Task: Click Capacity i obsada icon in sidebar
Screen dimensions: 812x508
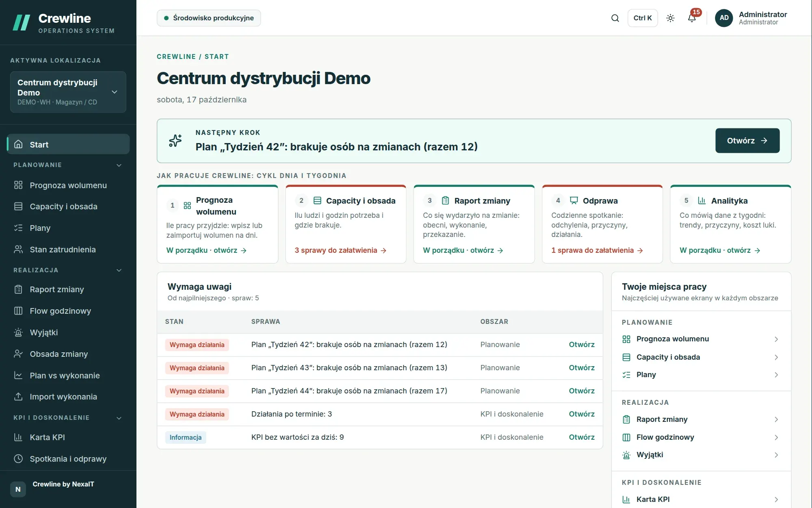Action: (18, 206)
